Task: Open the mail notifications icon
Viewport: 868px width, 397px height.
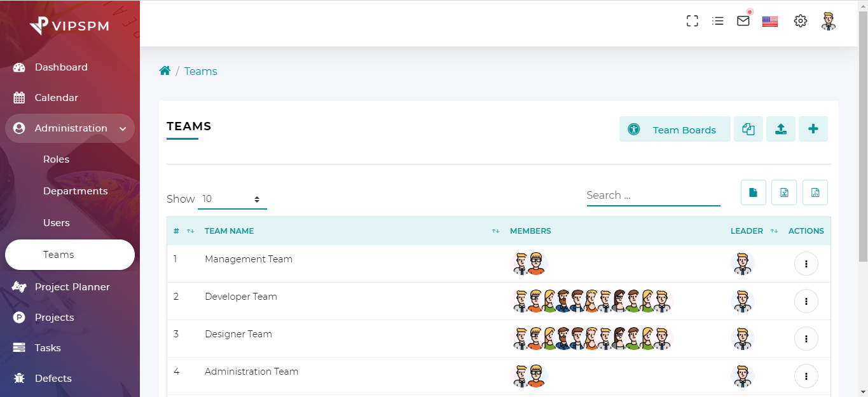Action: coord(743,21)
